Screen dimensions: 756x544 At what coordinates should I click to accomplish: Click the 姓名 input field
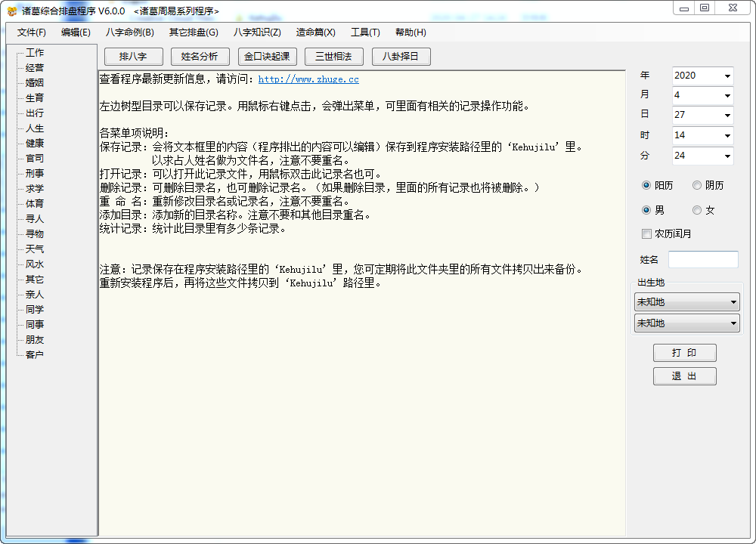[x=703, y=260]
